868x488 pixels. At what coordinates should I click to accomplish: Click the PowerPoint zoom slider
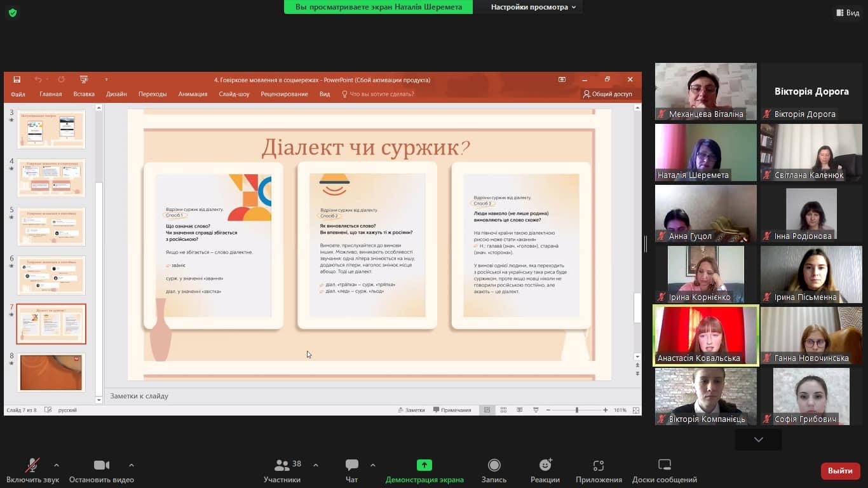(x=576, y=410)
